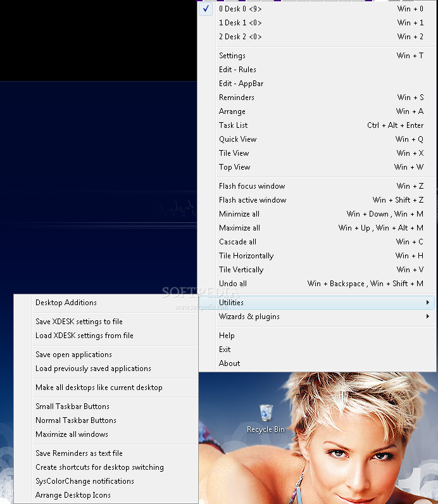
Task: Select Create shortcuts for desktop switching
Action: click(106, 467)
